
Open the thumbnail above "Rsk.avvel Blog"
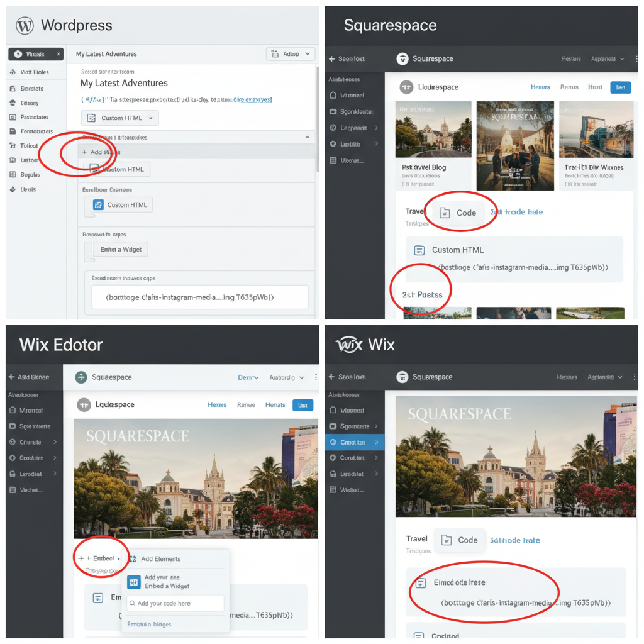click(x=433, y=130)
